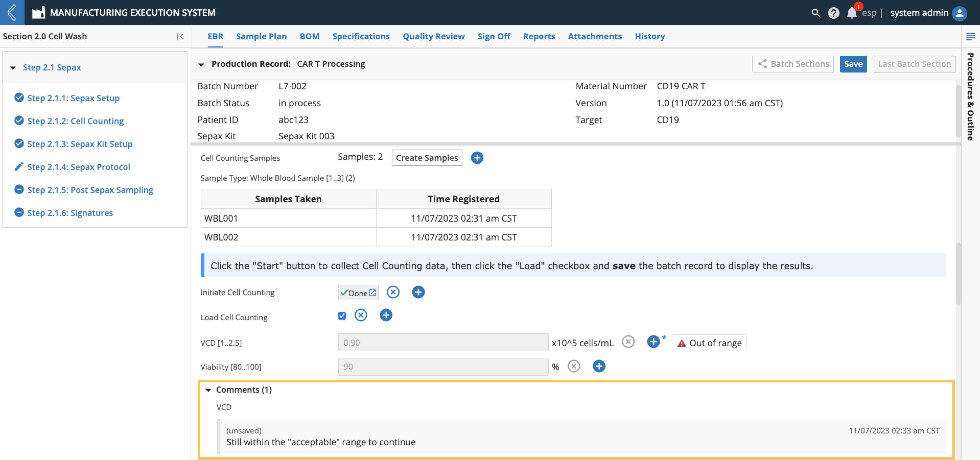Open Step 2.1.6: Signatures

(x=70, y=212)
